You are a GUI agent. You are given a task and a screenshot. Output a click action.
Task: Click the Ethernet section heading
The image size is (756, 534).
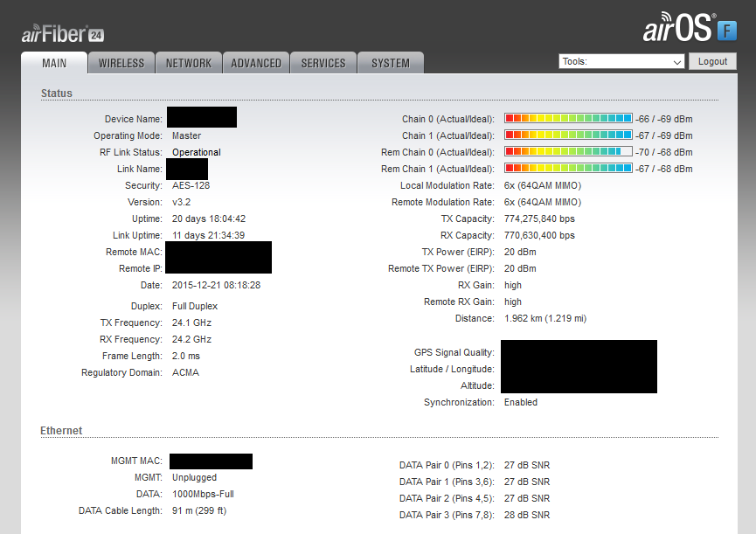click(x=61, y=431)
